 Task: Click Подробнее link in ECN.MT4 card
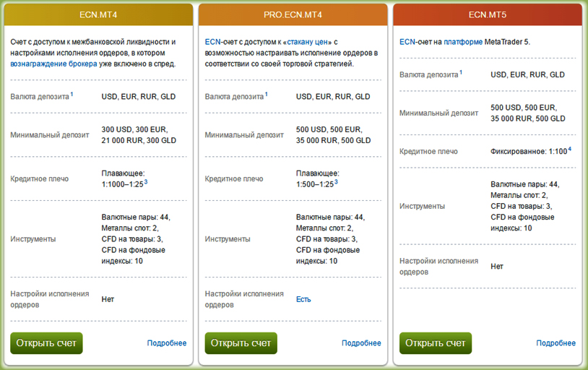pyautogui.click(x=167, y=343)
